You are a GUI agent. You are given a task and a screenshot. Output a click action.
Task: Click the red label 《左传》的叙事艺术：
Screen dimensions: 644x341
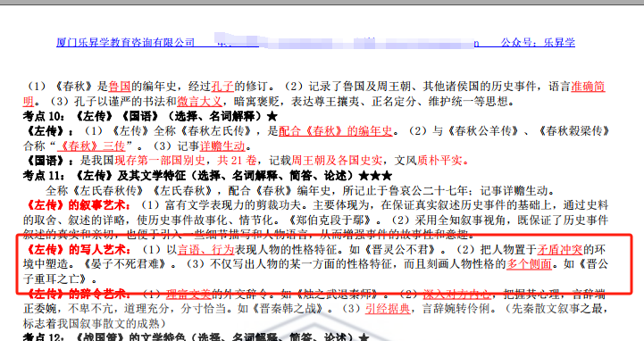pyautogui.click(x=77, y=205)
